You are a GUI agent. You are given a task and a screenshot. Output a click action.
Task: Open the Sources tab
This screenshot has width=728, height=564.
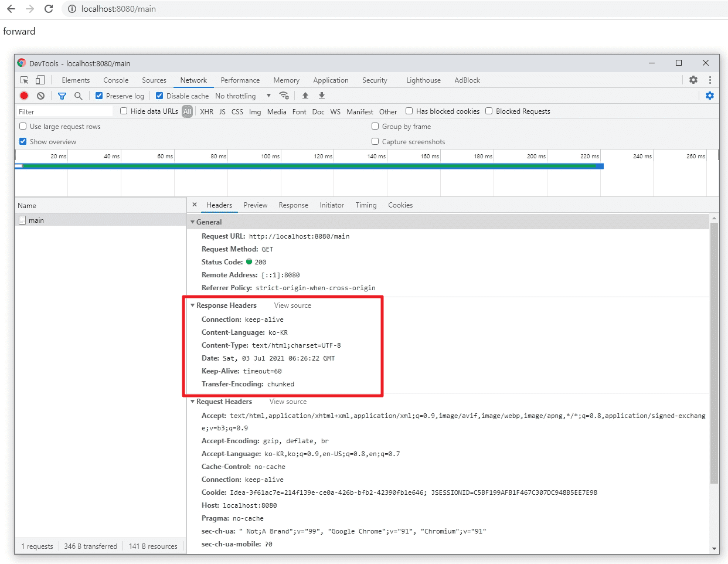coord(154,80)
